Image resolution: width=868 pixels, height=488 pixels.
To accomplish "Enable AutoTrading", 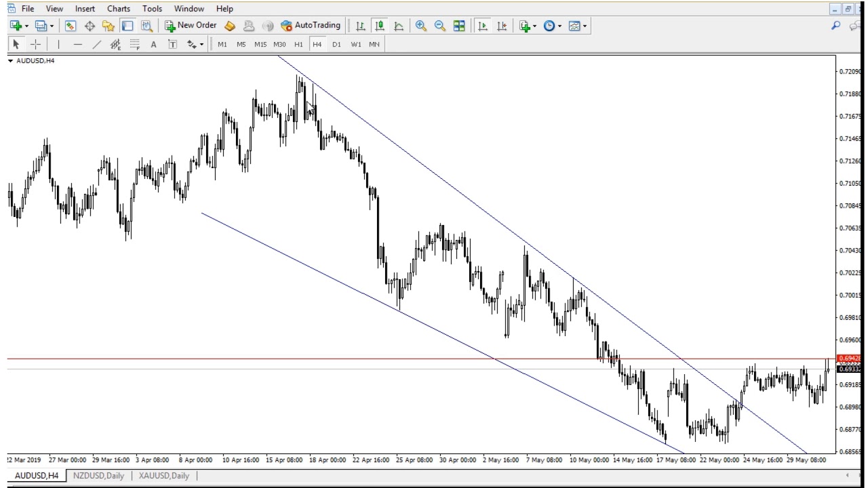I will 311,26.
